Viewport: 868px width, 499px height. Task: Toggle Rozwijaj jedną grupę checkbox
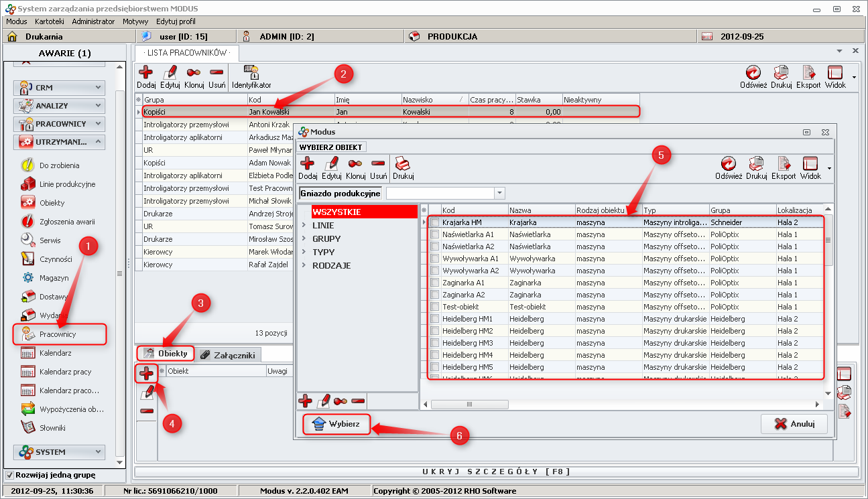(9, 476)
